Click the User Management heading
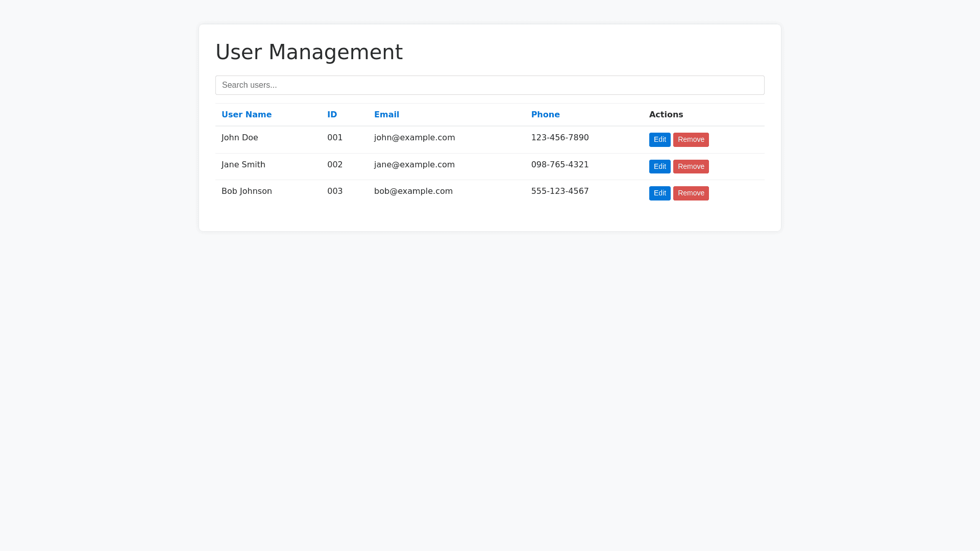This screenshot has height=551, width=980. pyautogui.click(x=309, y=52)
